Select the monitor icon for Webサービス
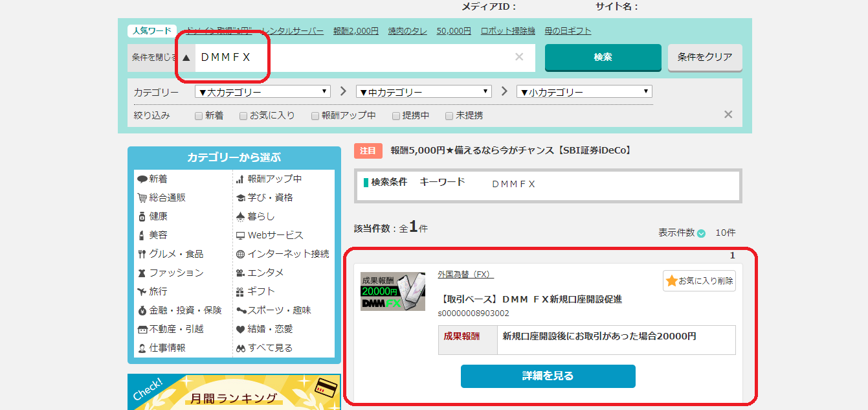 [x=240, y=236]
